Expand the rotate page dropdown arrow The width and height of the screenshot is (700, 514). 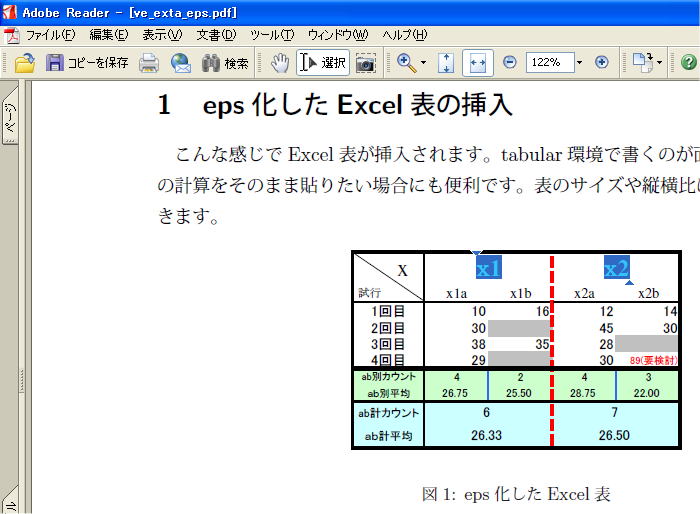click(659, 63)
